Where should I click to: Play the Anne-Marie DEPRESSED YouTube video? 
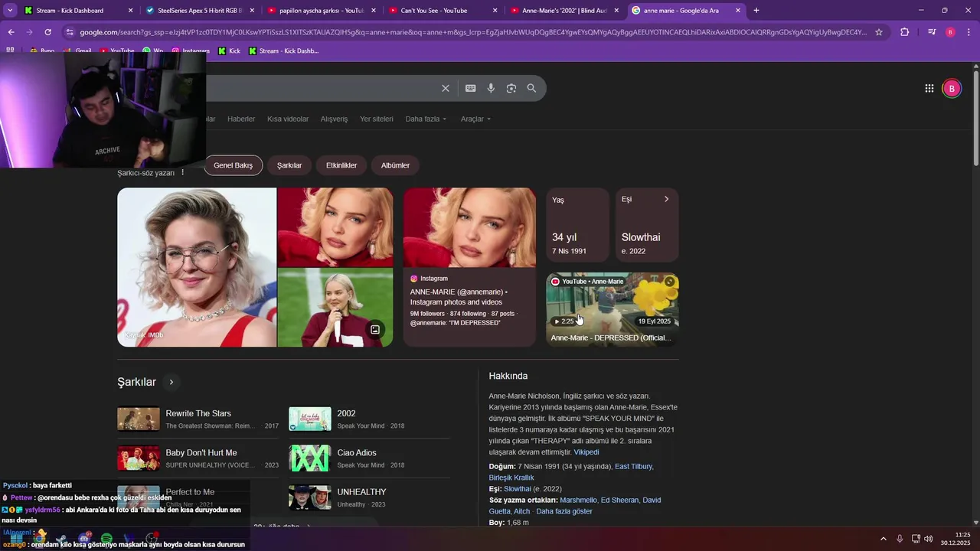(612, 309)
